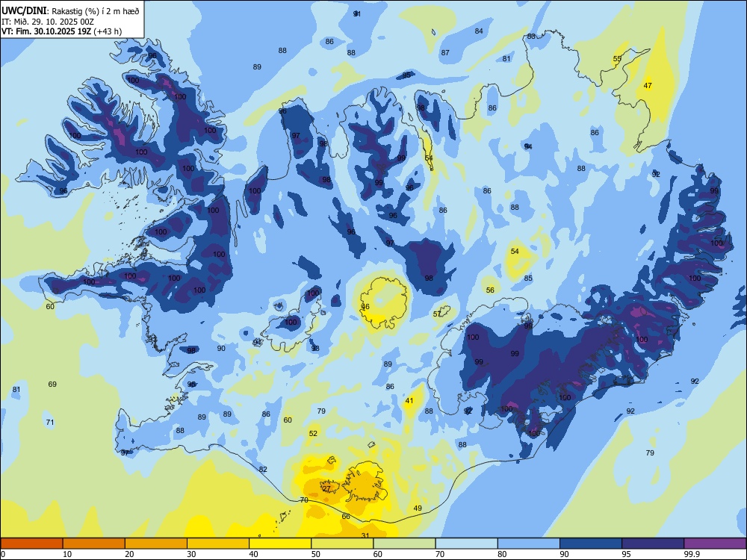Click the 57 humidity value
Viewport: 747px width, 560px height.
[437, 314]
